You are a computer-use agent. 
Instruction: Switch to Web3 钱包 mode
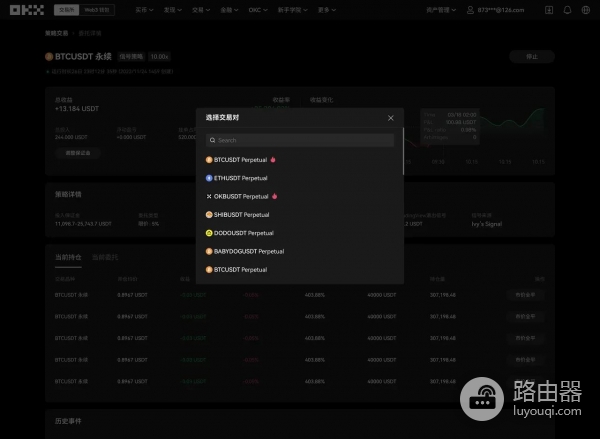coord(97,10)
